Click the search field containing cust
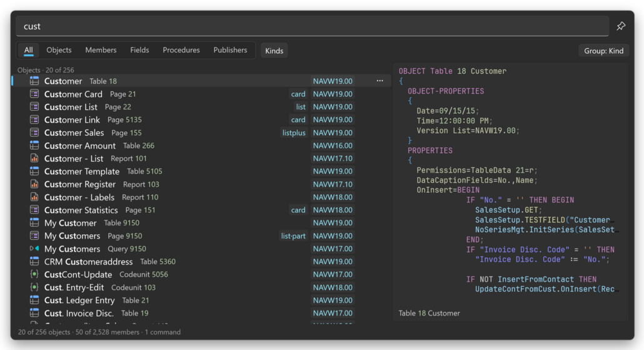This screenshot has width=644, height=350. click(x=312, y=26)
